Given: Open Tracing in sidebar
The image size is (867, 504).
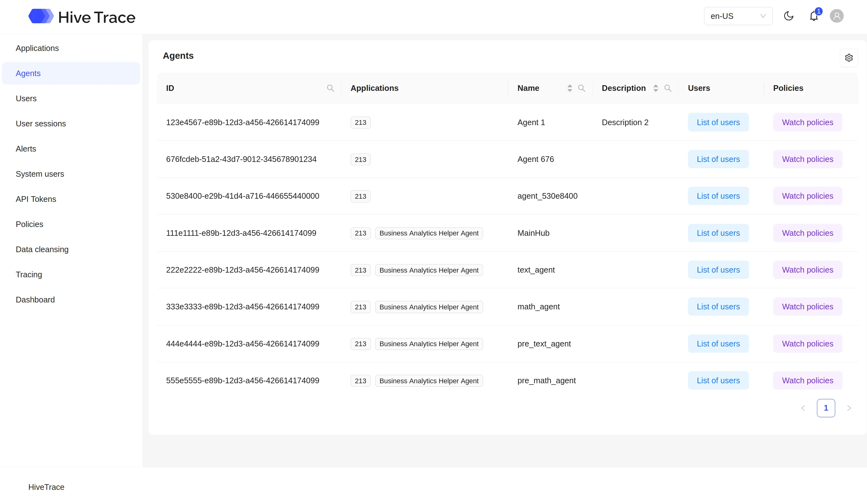Looking at the screenshot, I should tap(29, 275).
